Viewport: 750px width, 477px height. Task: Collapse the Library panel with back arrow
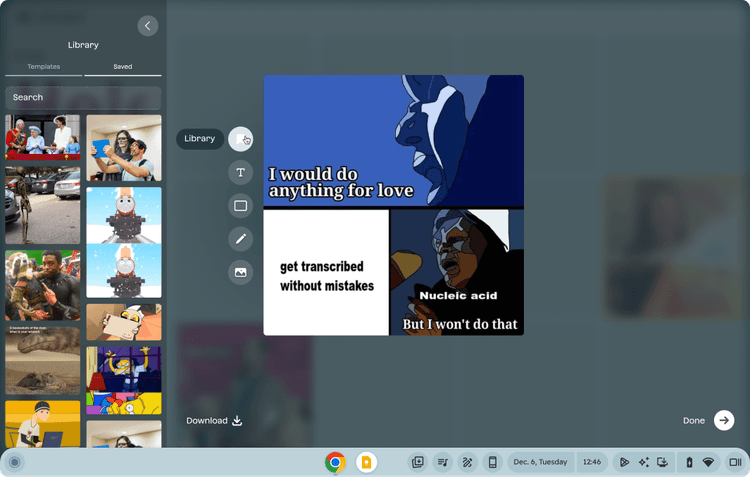(148, 26)
